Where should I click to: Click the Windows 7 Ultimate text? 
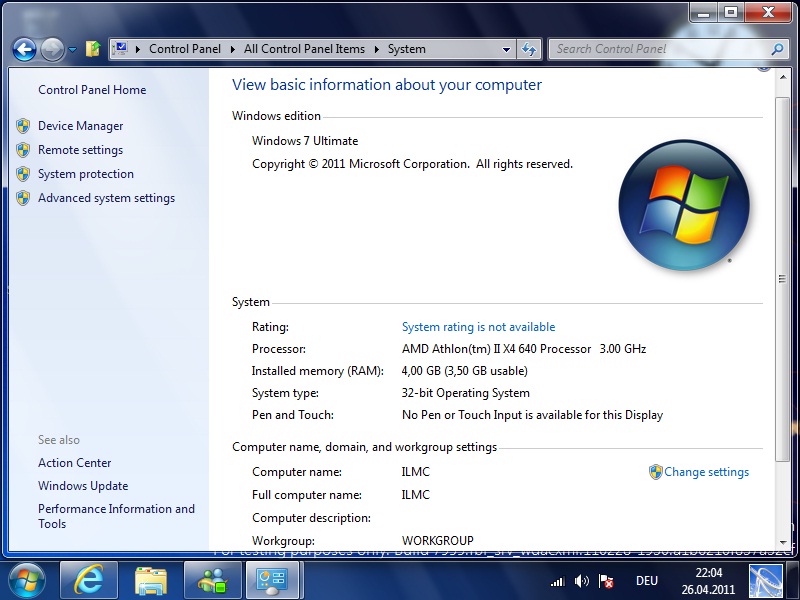[305, 141]
